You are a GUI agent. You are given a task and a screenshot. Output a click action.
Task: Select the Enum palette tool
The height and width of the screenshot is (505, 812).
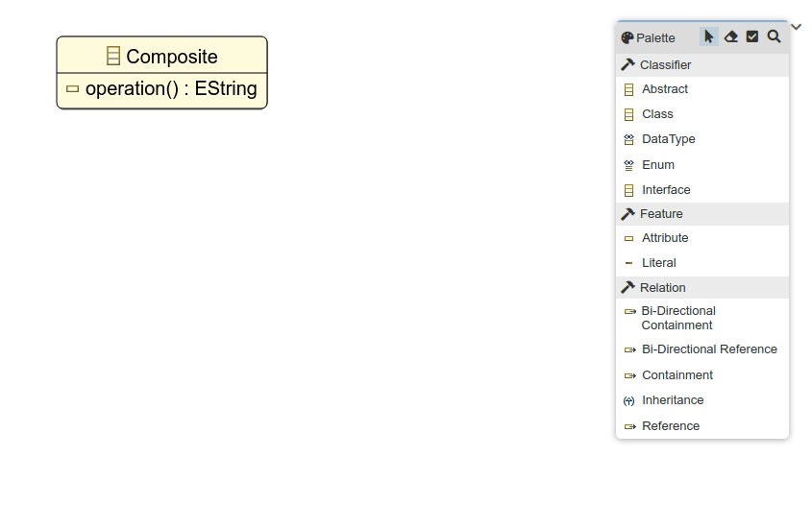pyautogui.click(x=657, y=165)
